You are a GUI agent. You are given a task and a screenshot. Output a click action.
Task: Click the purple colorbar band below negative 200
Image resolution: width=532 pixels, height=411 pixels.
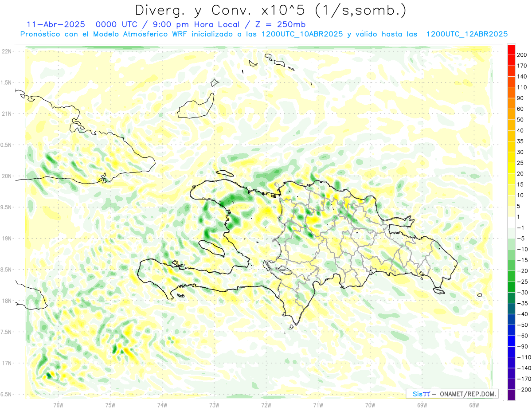pos(511,395)
